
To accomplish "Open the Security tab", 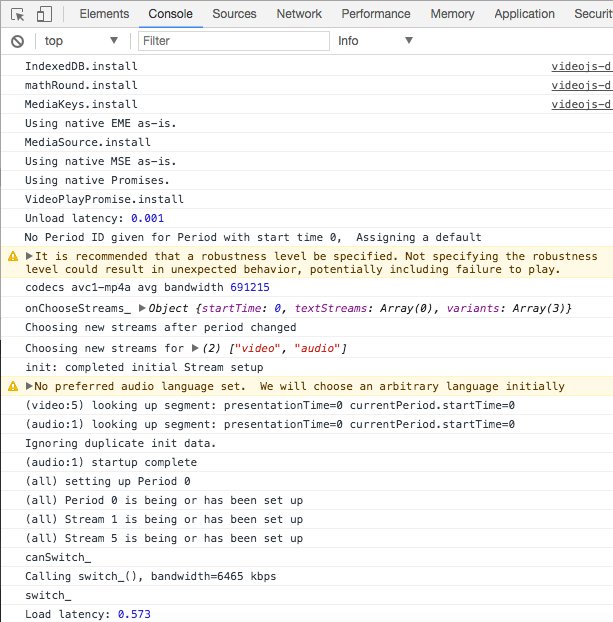I will coord(593,14).
